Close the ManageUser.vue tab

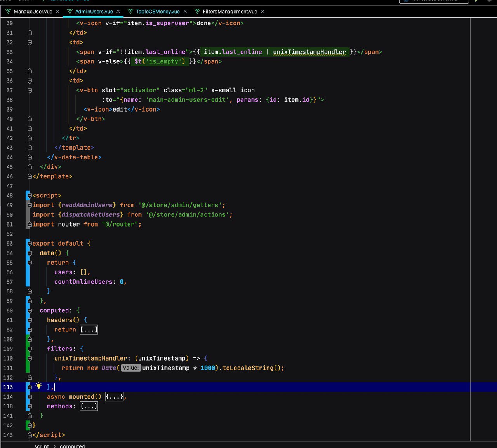tap(57, 12)
